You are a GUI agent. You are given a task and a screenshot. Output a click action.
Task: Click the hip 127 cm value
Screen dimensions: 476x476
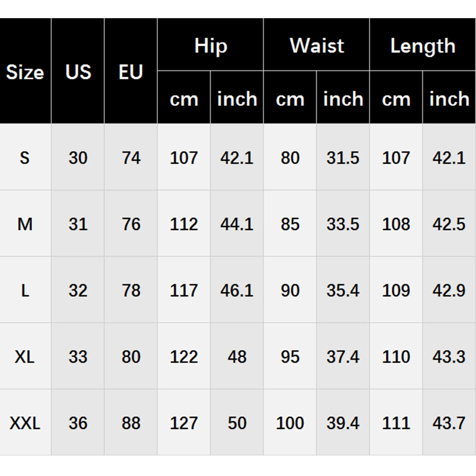coord(184,423)
